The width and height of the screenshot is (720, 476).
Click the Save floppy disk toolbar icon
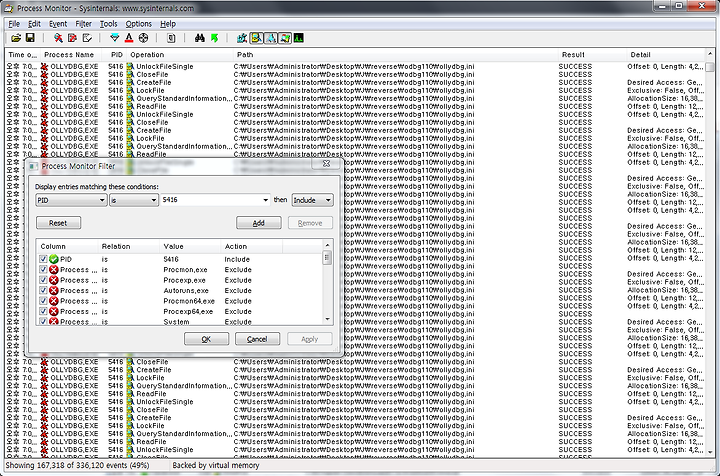pyautogui.click(x=30, y=38)
